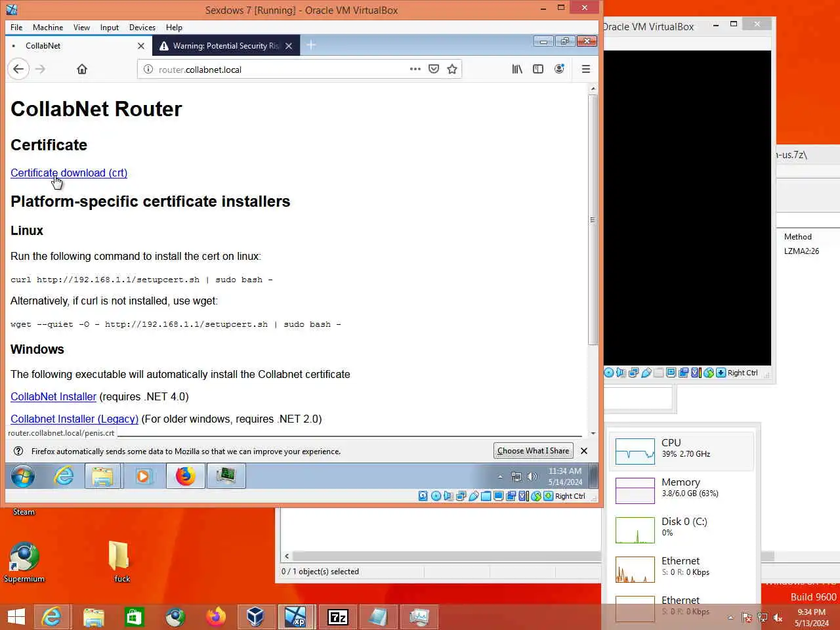Open page actions three-dot menu in address bar
The height and width of the screenshot is (630, 840).
click(x=415, y=69)
